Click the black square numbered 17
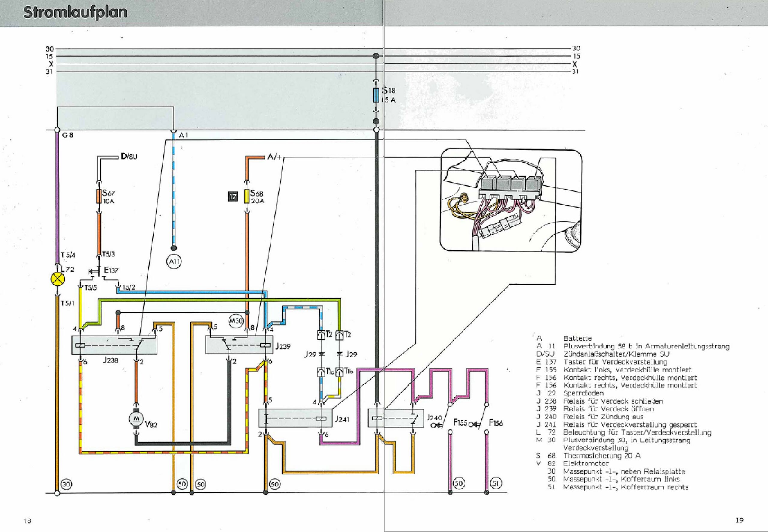768x532 pixels. [233, 197]
